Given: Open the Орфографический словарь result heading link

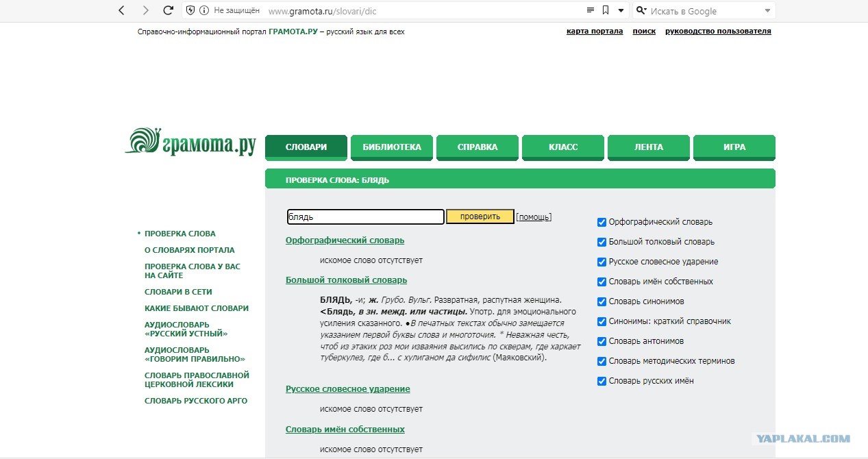Looking at the screenshot, I should pos(345,240).
